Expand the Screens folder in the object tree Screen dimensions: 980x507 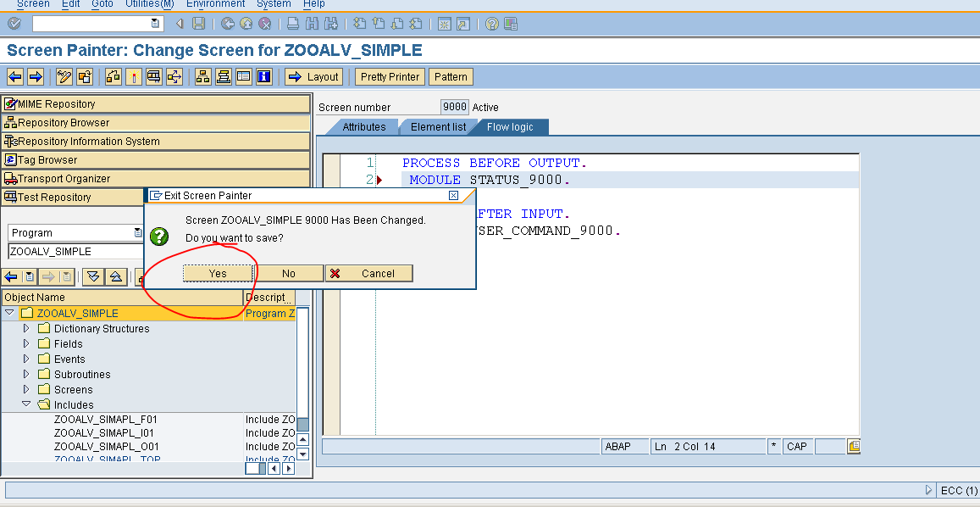click(26, 389)
